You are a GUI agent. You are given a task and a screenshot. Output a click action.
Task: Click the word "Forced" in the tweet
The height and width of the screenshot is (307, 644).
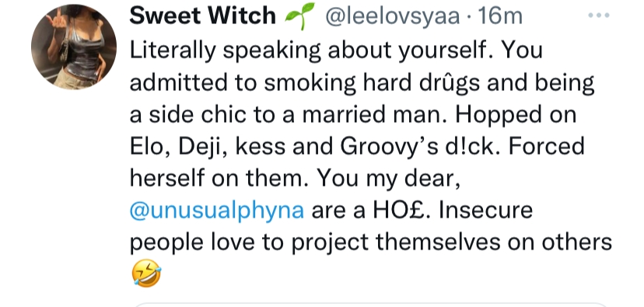[546, 146]
